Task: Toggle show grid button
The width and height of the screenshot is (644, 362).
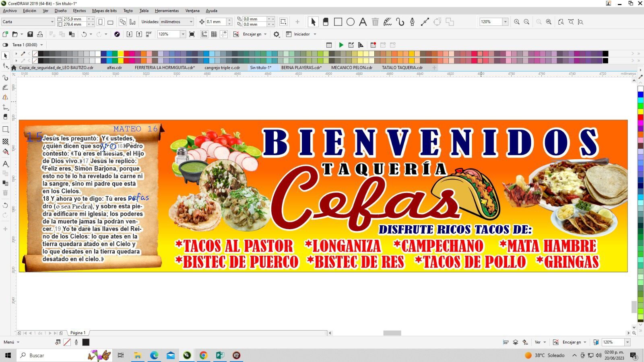Action: click(x=214, y=34)
